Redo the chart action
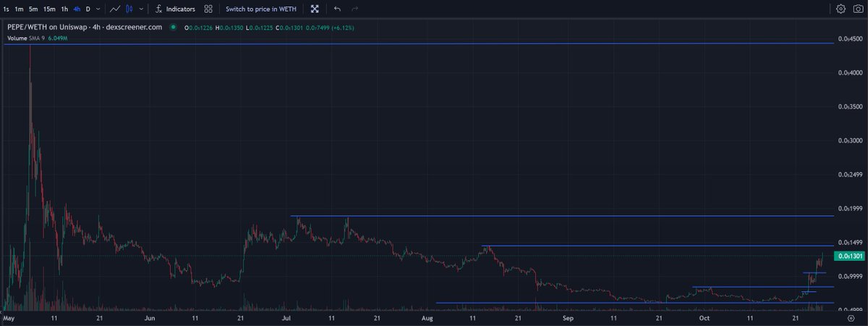Image resolution: width=868 pixels, height=326 pixels. [x=354, y=9]
